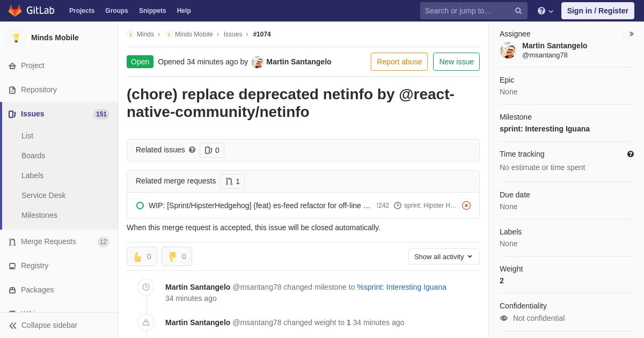Open the %sprint: Interesting Iguana link

click(x=402, y=287)
